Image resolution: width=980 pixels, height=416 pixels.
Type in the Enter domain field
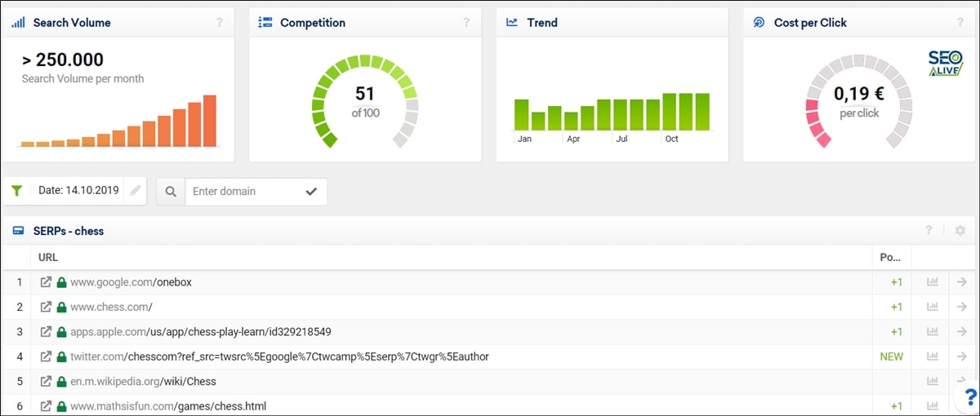[243, 192]
